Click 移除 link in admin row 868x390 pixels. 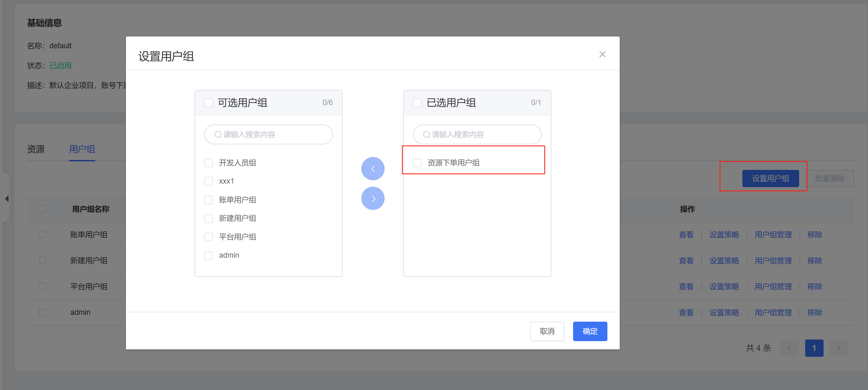point(815,313)
